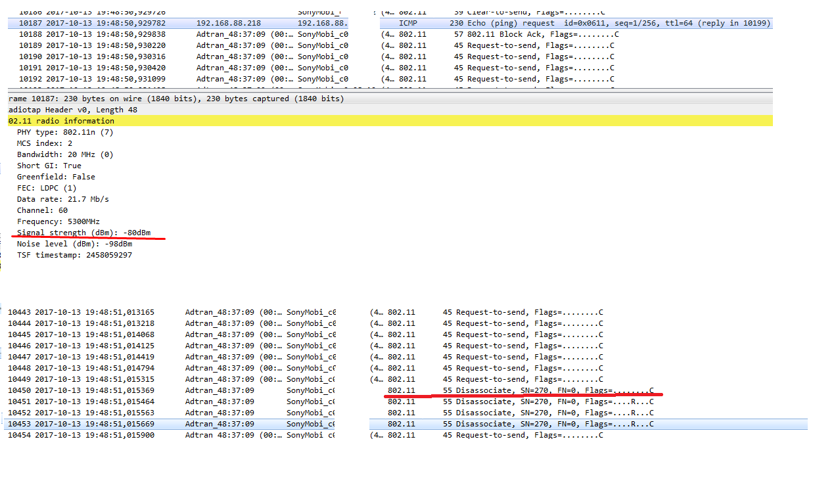Select the TSF timestamp field

click(x=74, y=255)
